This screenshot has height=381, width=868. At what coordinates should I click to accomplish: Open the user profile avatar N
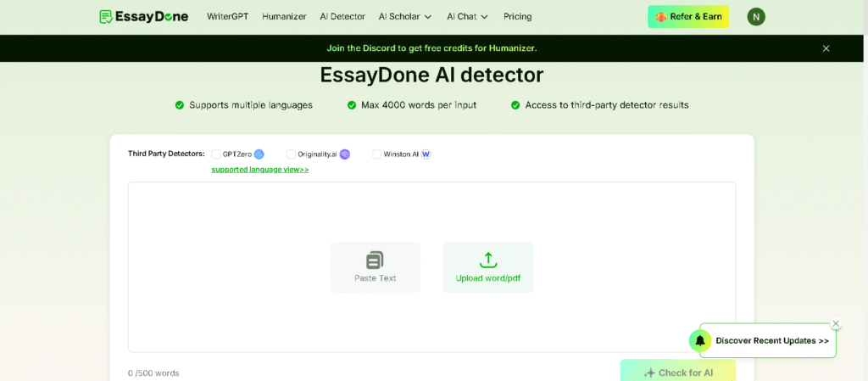[x=756, y=17]
